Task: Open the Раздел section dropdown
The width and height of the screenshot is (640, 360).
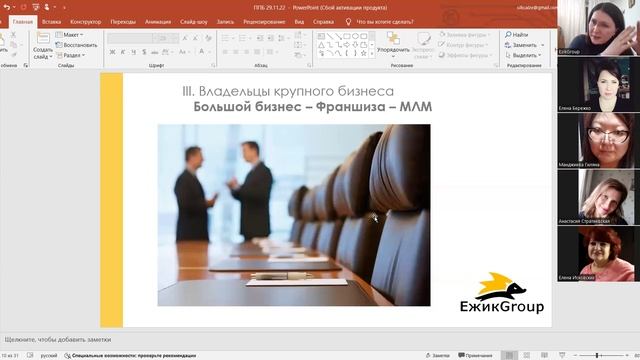Action: pos(71,55)
